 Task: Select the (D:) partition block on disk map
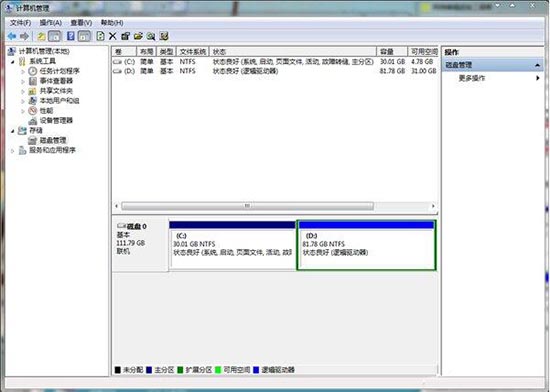(x=366, y=245)
